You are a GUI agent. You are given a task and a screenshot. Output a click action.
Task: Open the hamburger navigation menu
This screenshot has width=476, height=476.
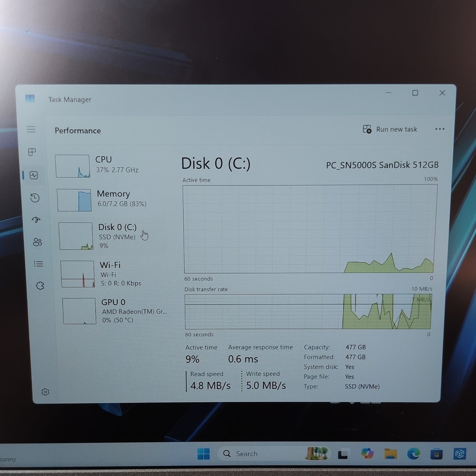31,129
